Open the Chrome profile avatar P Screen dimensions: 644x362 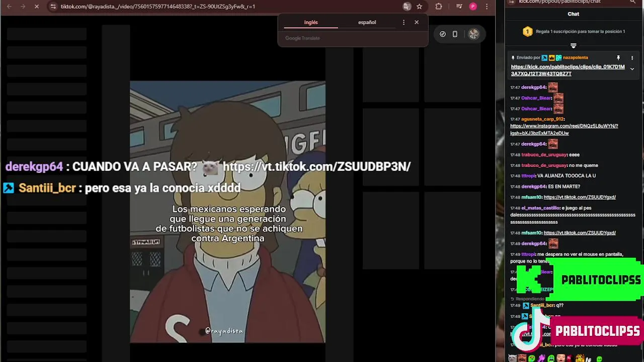[x=473, y=7]
